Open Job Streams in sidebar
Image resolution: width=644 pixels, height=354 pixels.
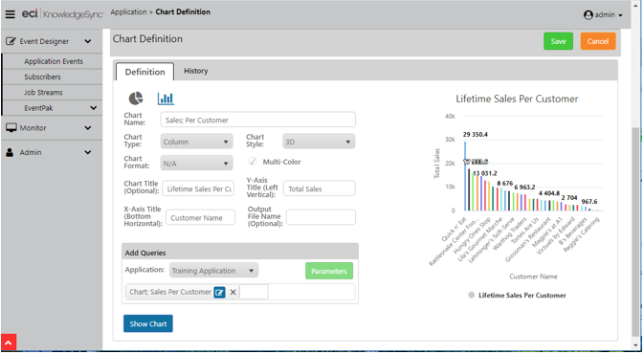click(x=43, y=93)
